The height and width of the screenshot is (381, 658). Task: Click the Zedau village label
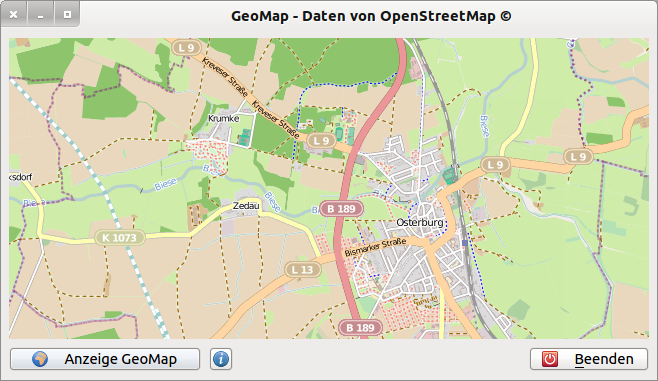click(246, 206)
